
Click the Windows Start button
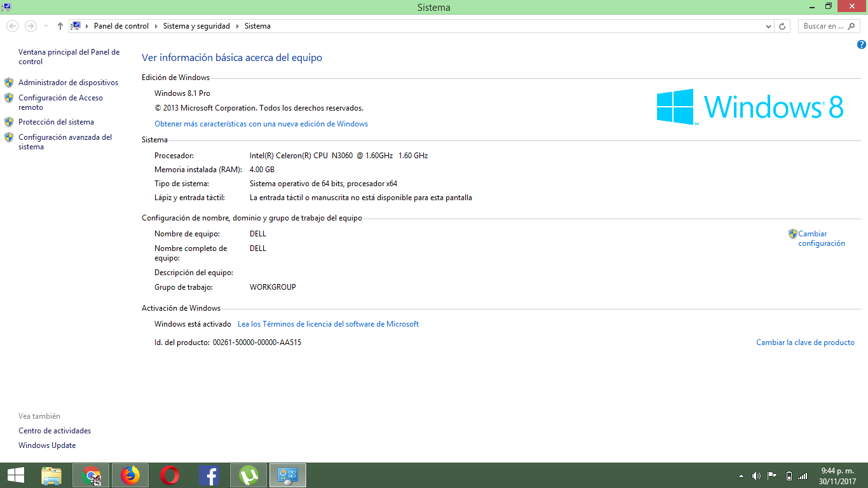pos(16,475)
